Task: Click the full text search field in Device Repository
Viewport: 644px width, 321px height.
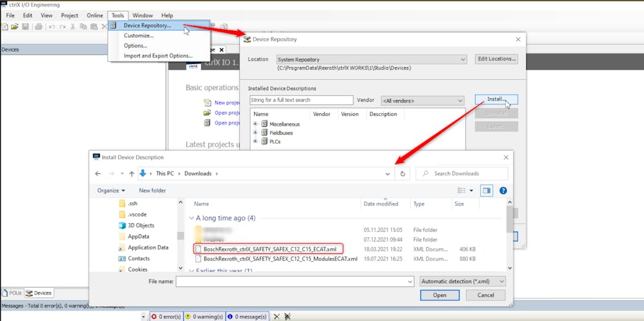Action: tap(302, 100)
